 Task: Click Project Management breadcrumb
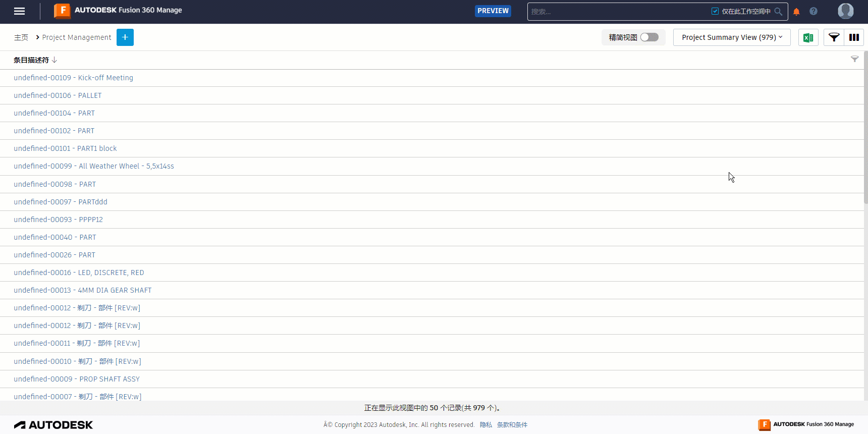tap(77, 37)
